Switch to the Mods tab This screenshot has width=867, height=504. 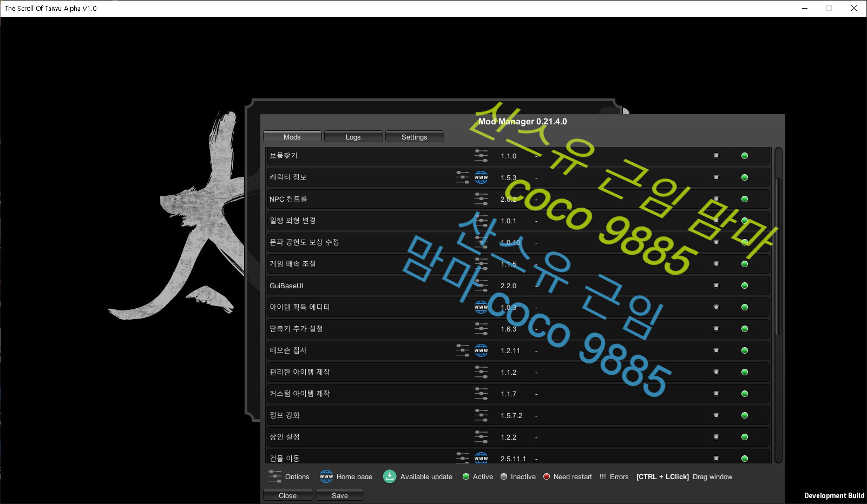(292, 137)
